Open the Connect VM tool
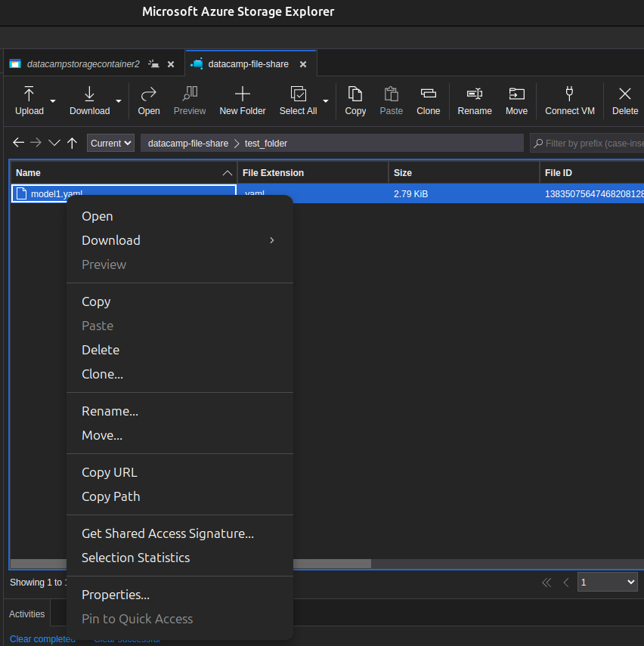The height and width of the screenshot is (646, 644). coord(570,100)
